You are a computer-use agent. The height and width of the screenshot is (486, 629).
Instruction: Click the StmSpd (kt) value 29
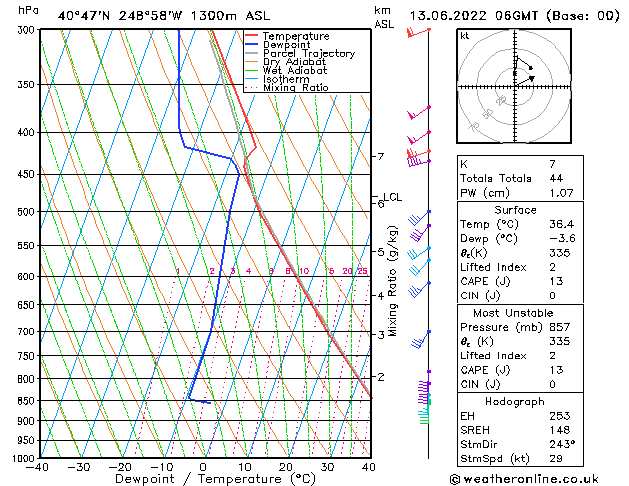click(x=556, y=458)
